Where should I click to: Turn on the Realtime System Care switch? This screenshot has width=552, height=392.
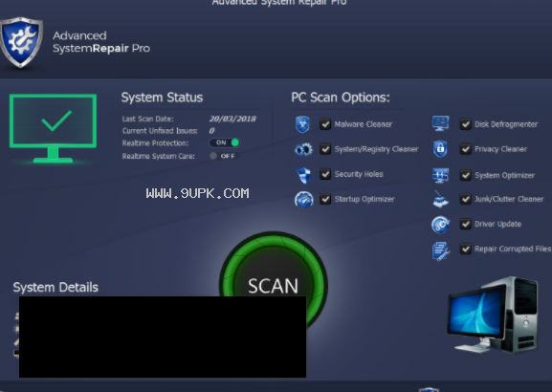pyautogui.click(x=225, y=156)
